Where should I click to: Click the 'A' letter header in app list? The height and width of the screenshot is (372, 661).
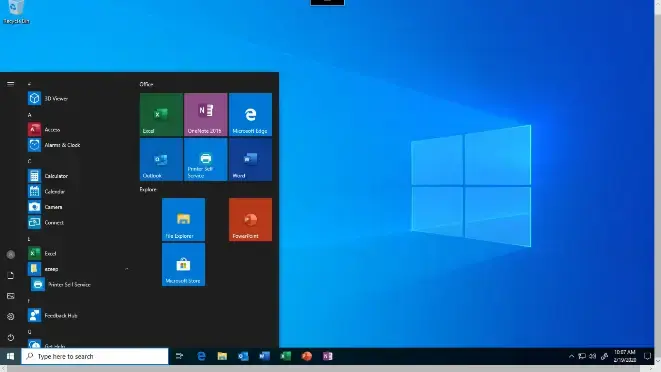[30, 115]
